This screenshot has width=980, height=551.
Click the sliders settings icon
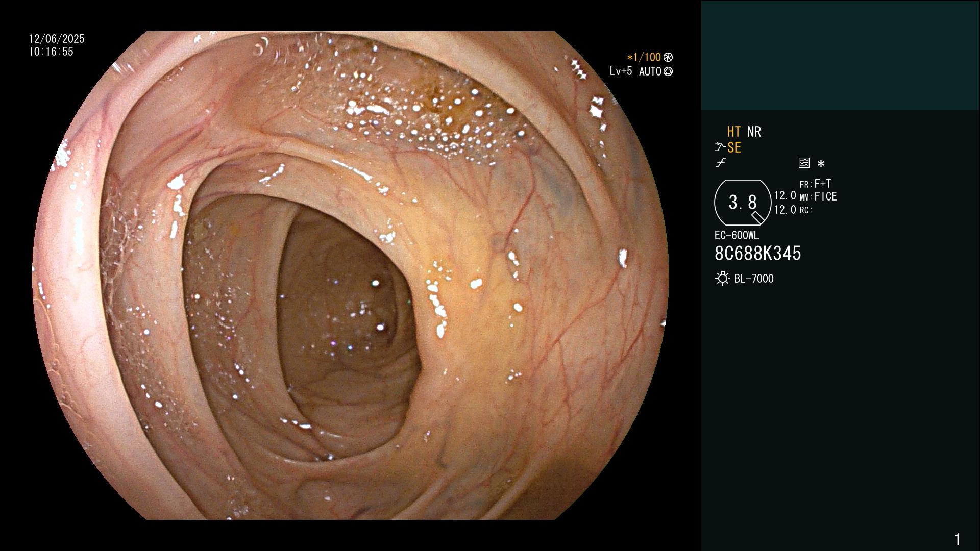click(804, 163)
